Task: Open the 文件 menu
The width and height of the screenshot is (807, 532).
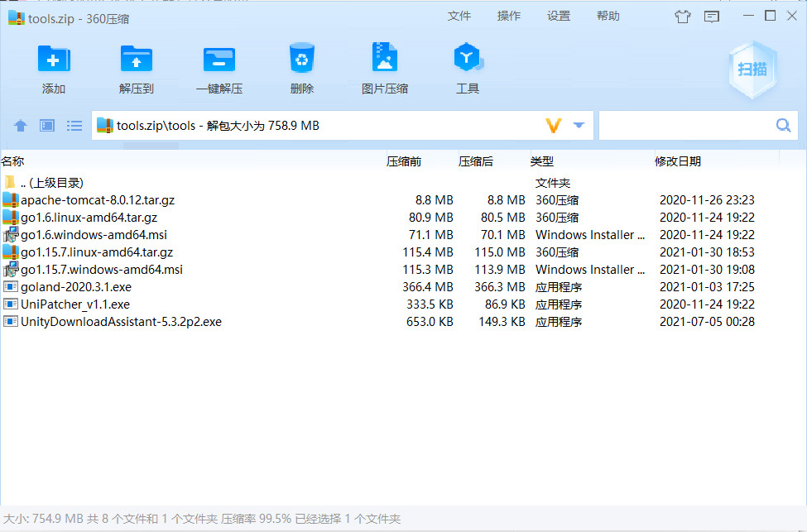Action: [x=459, y=16]
